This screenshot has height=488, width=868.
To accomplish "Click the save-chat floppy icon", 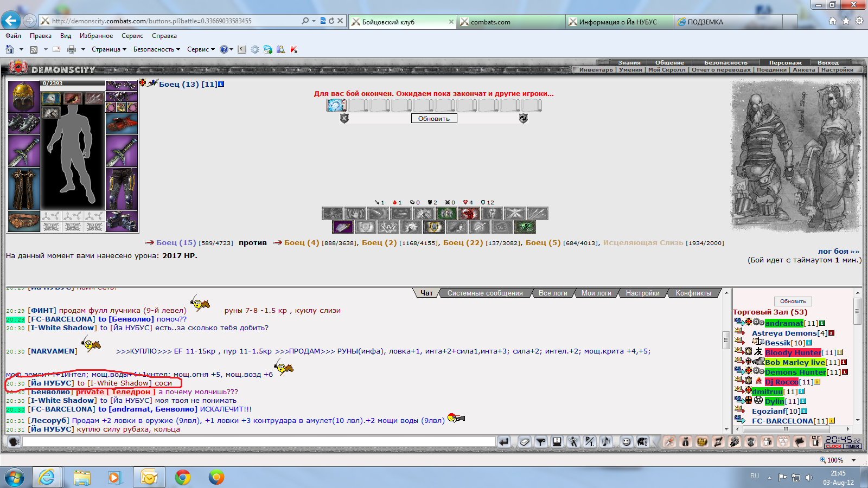I will tap(557, 442).
